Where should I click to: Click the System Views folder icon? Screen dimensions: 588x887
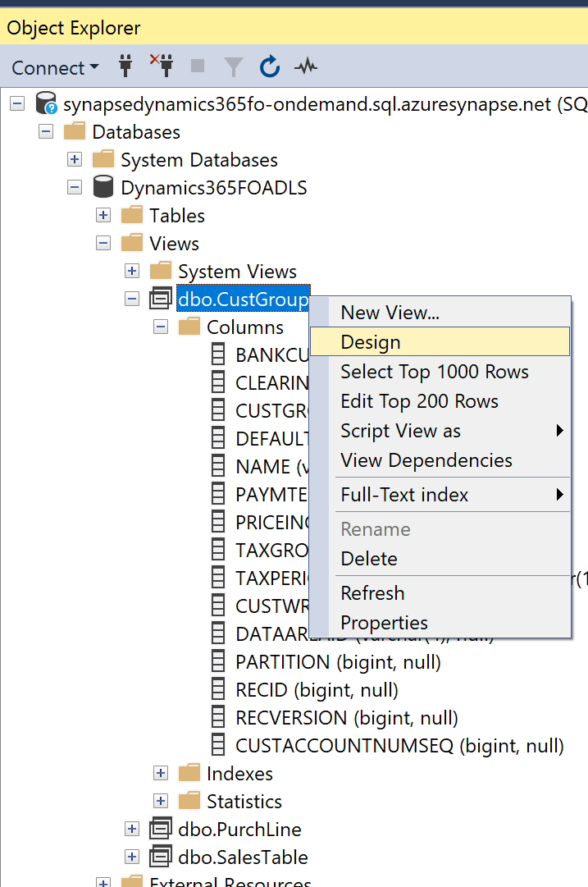pyautogui.click(x=161, y=271)
